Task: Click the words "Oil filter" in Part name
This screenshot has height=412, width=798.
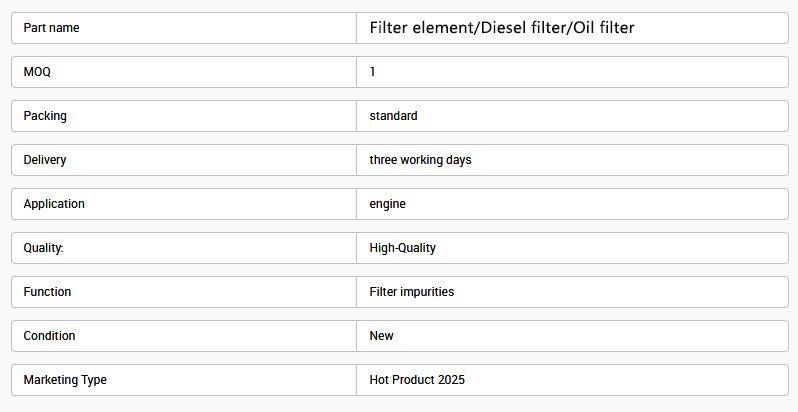Action: pos(603,28)
